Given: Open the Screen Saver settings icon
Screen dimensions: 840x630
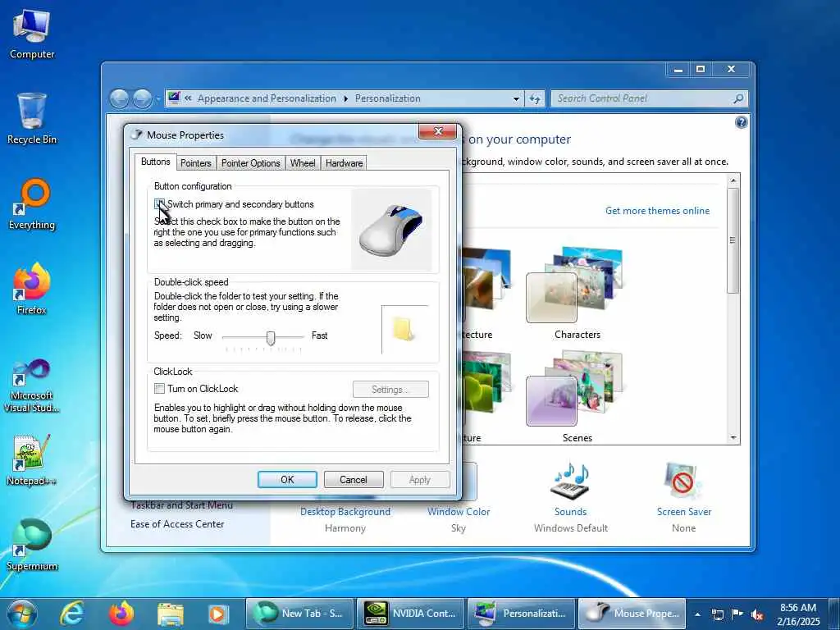Looking at the screenshot, I should 683,482.
